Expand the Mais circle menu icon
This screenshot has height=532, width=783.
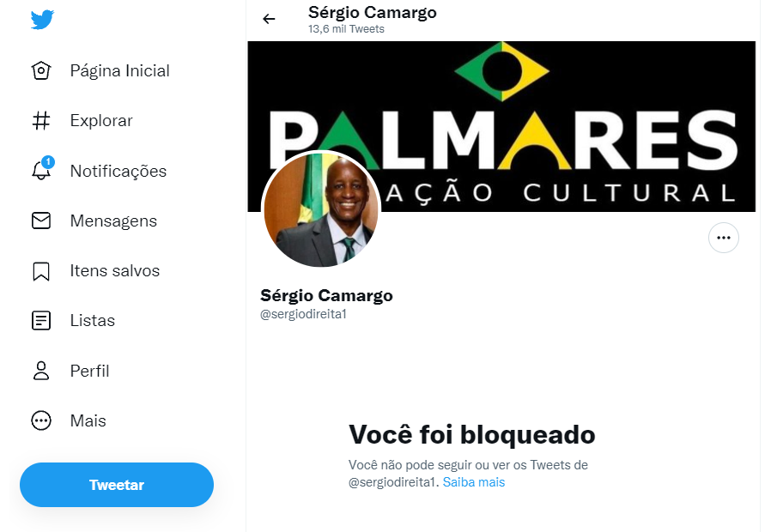pyautogui.click(x=41, y=420)
